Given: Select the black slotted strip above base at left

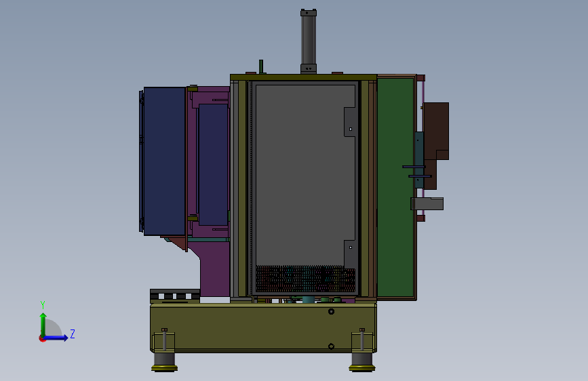Looking at the screenshot, I should [x=175, y=296].
